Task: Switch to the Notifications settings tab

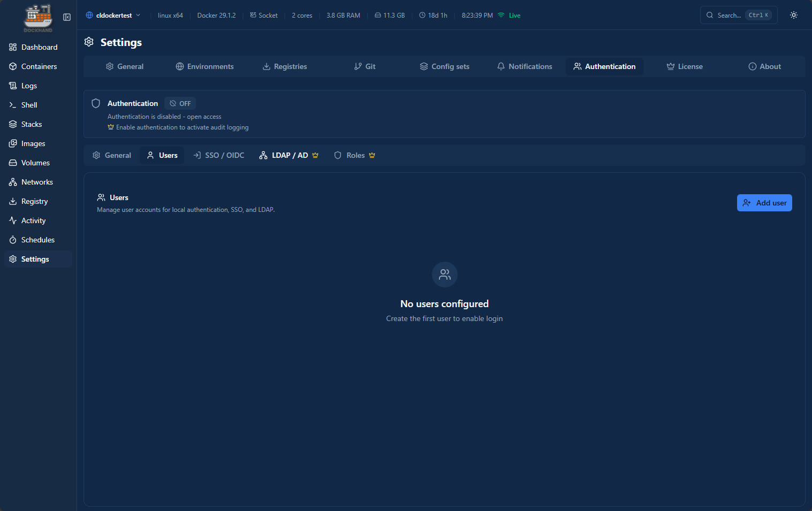Action: 525,66
